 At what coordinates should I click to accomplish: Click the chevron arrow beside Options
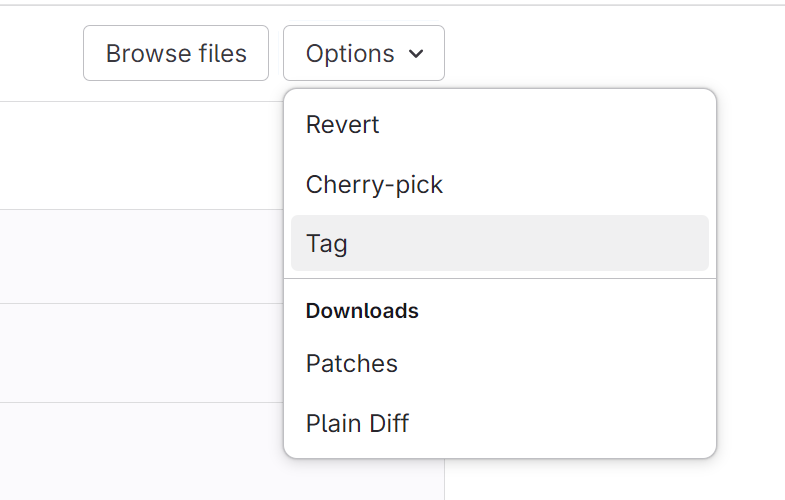(417, 54)
